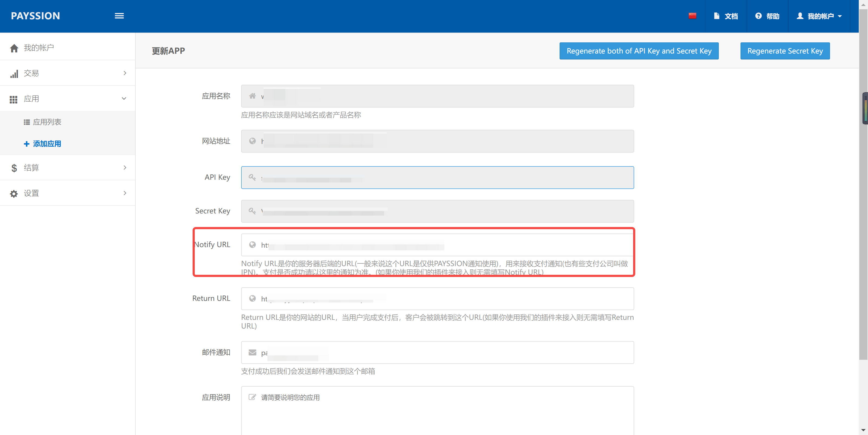Click list icon beside 应用列表
868x435 pixels.
click(x=27, y=122)
